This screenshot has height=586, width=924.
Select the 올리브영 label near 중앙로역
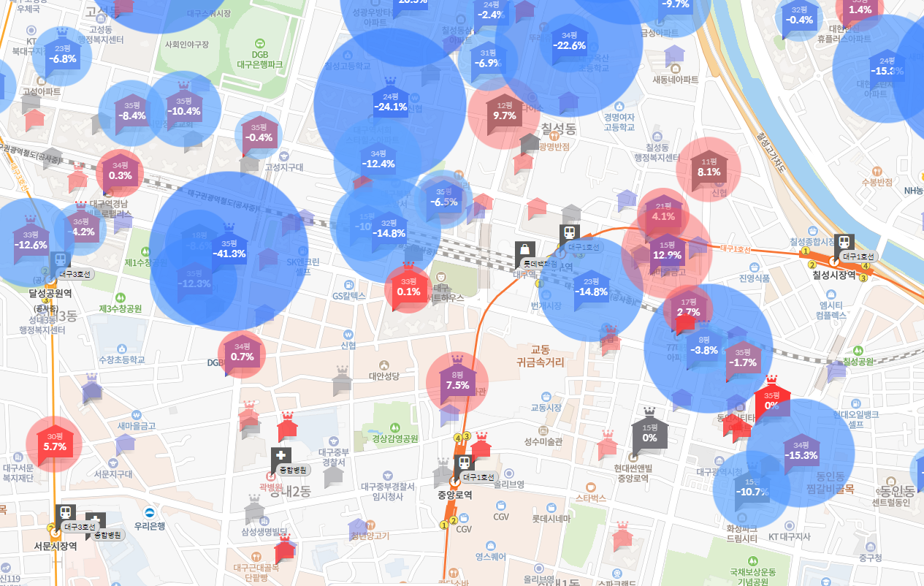[x=509, y=484]
